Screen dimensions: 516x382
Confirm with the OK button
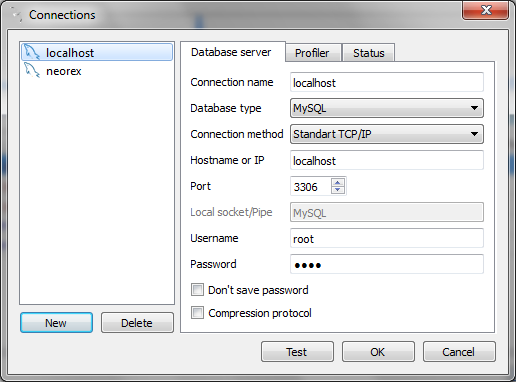[378, 352]
